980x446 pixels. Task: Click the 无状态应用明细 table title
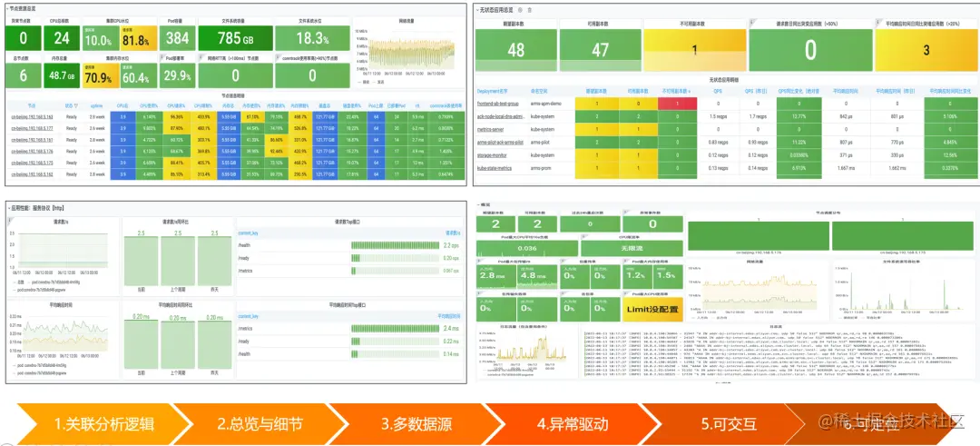click(724, 80)
